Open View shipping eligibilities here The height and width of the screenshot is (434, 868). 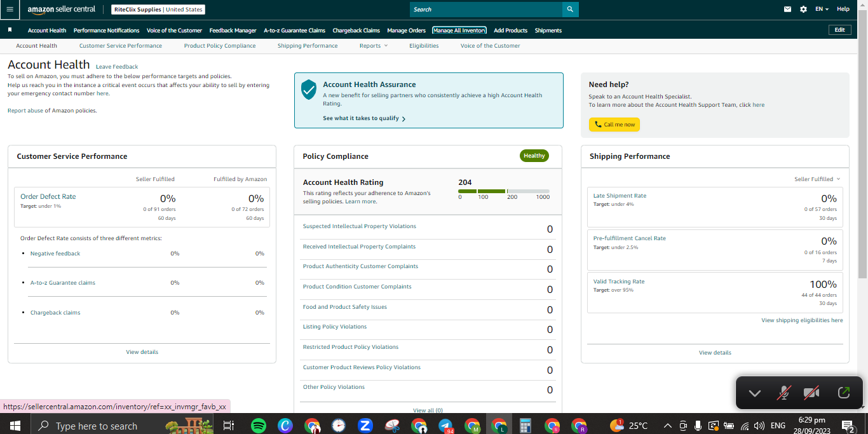(x=802, y=320)
